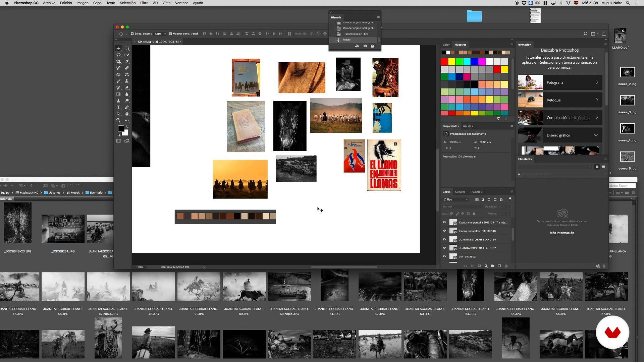
Task: Expand the Retoque tutorial category
Action: click(x=560, y=100)
